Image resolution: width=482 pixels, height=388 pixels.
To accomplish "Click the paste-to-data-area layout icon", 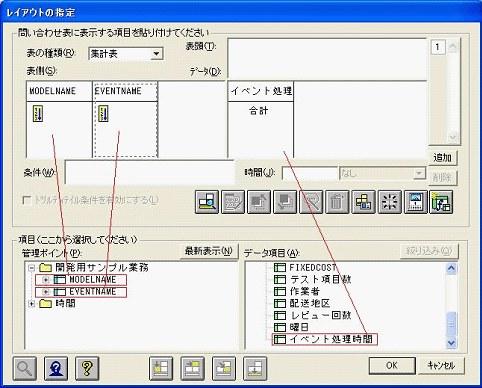I will pos(224,368).
